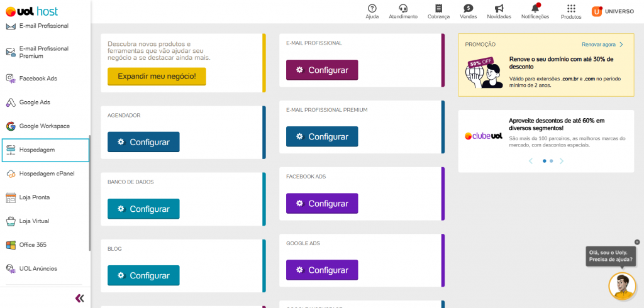Screen dimensions: 644x308
Task: Go to previous promo slide arrow
Action: click(531, 161)
